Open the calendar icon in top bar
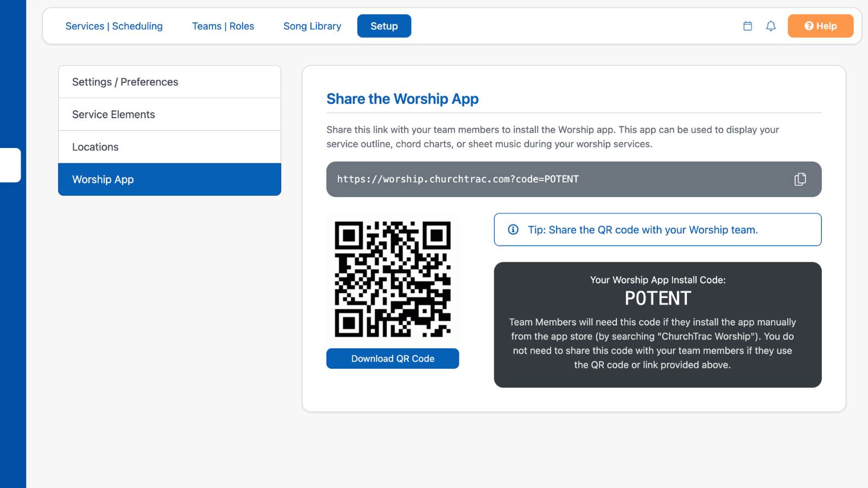 coord(748,26)
